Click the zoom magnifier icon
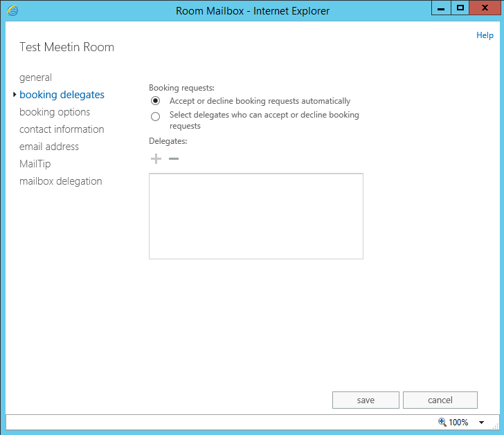Viewport: 504px width, 435px height. [442, 422]
